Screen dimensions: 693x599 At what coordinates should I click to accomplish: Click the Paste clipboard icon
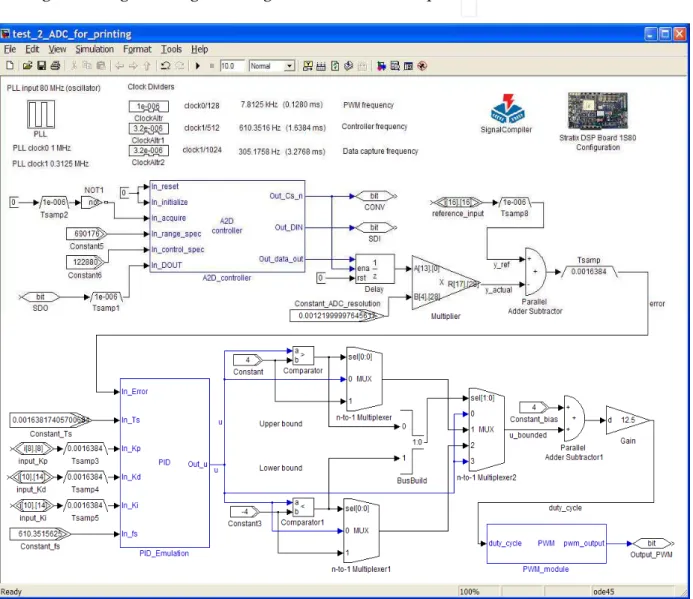(101, 66)
